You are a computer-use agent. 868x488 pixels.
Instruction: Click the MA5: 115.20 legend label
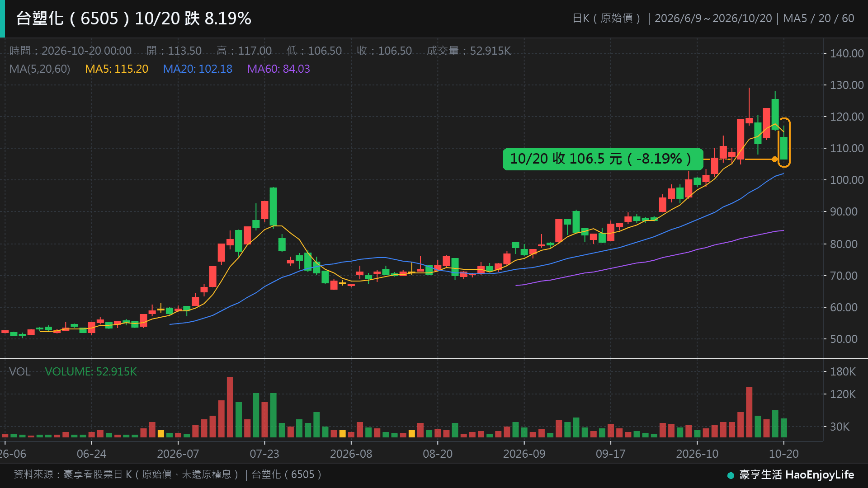click(117, 69)
